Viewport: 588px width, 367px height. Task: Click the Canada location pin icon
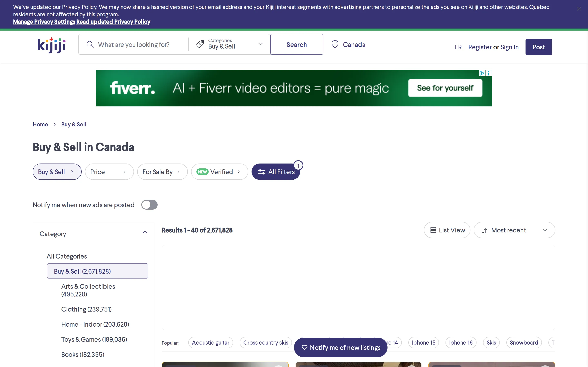click(335, 44)
